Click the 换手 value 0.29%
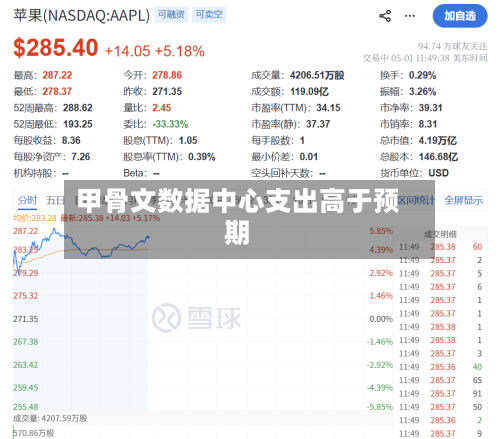Image resolution: width=500 pixels, height=439 pixels. point(422,75)
